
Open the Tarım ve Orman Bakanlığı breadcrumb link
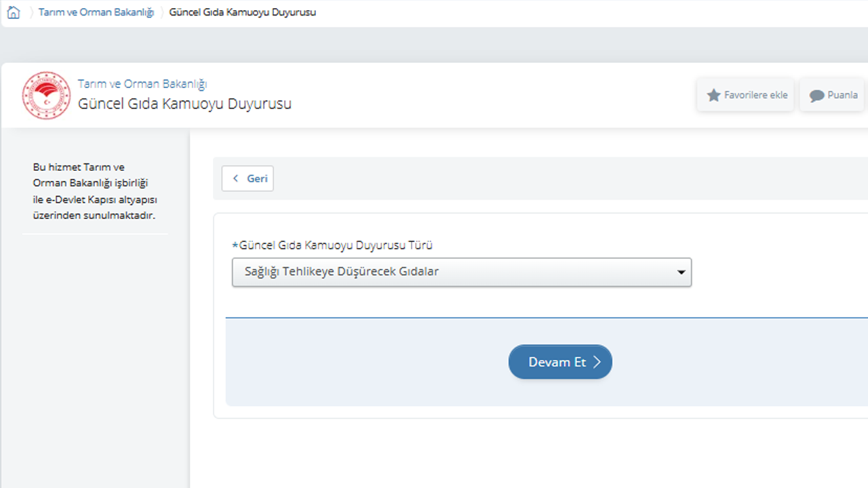click(96, 12)
